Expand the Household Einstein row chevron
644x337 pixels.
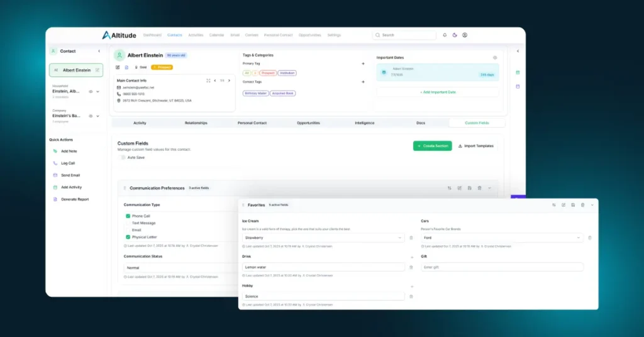tap(97, 92)
